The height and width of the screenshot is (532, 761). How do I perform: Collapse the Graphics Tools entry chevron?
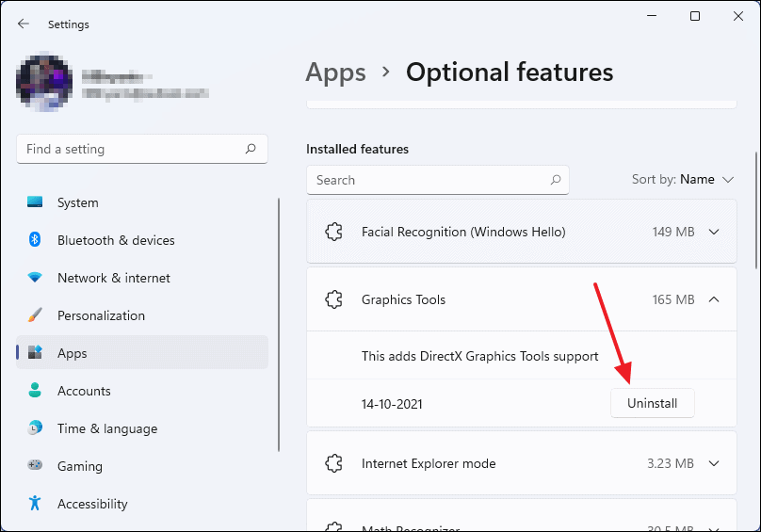(x=714, y=299)
